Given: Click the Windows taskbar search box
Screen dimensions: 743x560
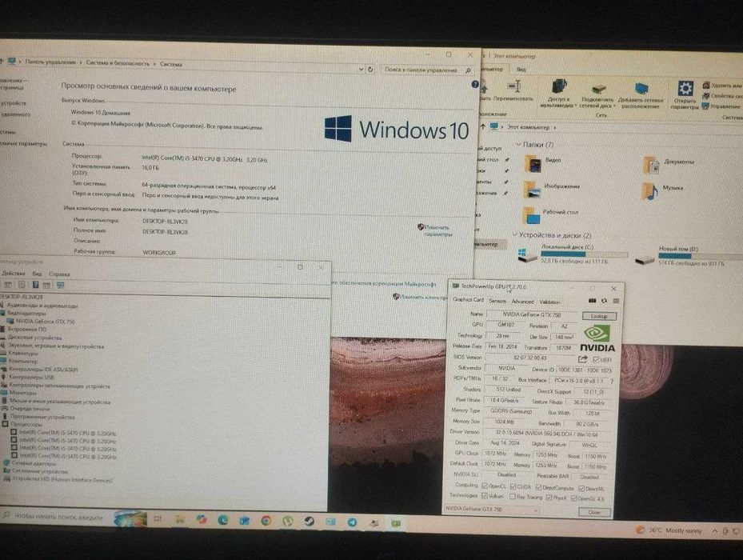Looking at the screenshot, I should (x=58, y=517).
